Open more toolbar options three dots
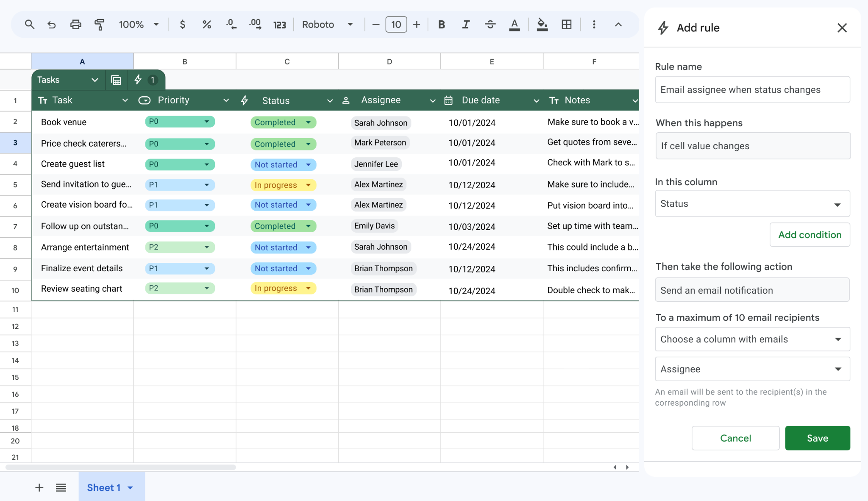Viewport: 868px width, 501px height. pyautogui.click(x=594, y=25)
